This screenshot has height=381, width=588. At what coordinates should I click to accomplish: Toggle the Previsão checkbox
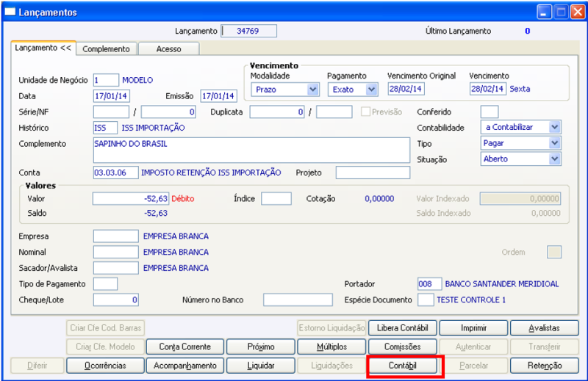[x=365, y=112]
